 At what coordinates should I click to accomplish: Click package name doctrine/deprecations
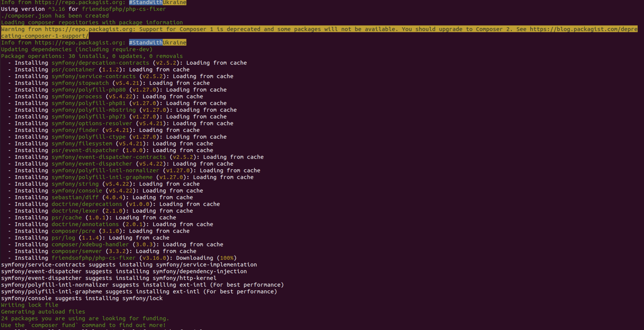pos(87,204)
